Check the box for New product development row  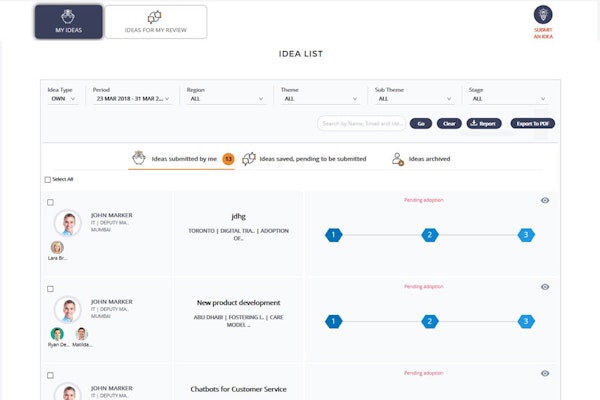51,289
